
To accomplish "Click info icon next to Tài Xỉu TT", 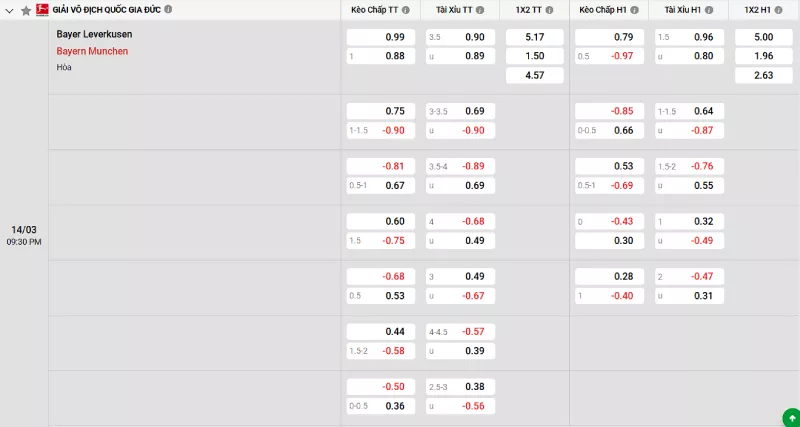I will [480, 10].
